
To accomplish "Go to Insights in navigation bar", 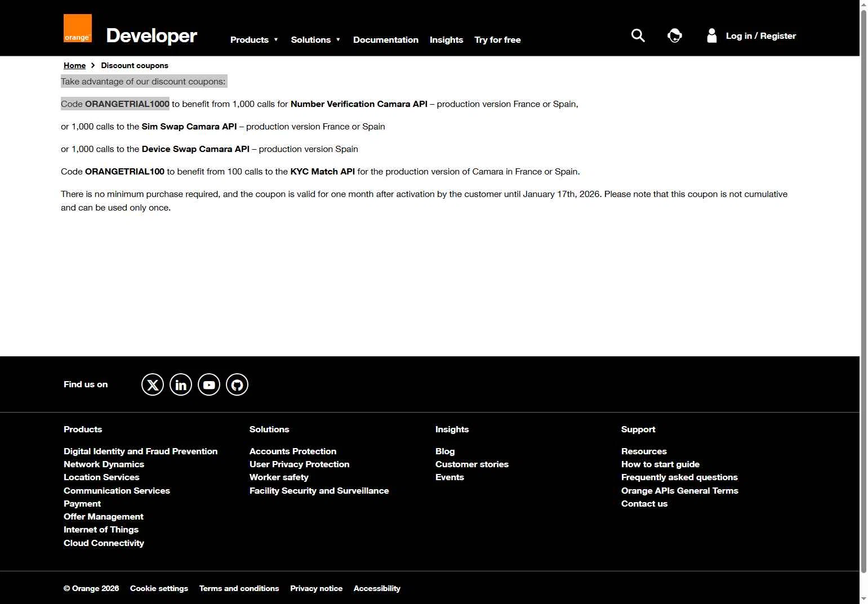I will 446,40.
